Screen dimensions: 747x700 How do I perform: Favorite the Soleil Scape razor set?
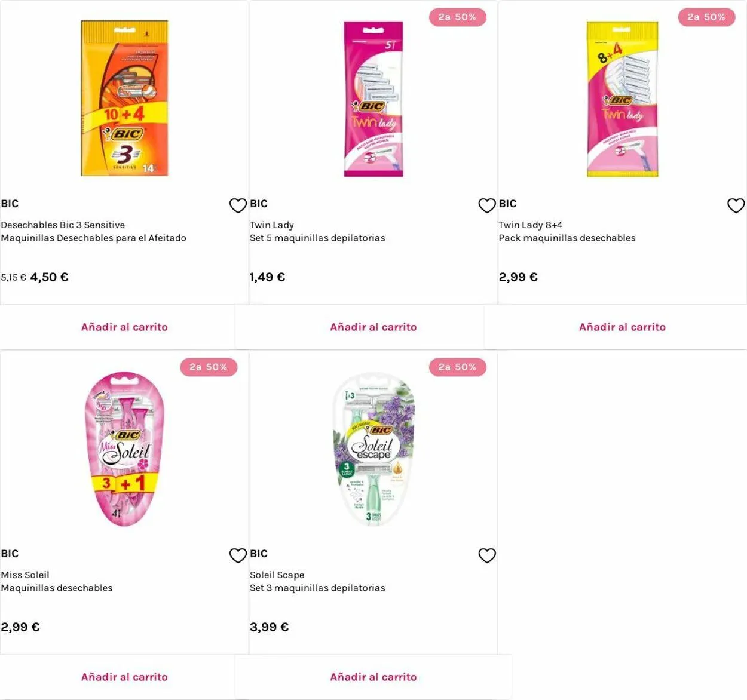pyautogui.click(x=487, y=555)
